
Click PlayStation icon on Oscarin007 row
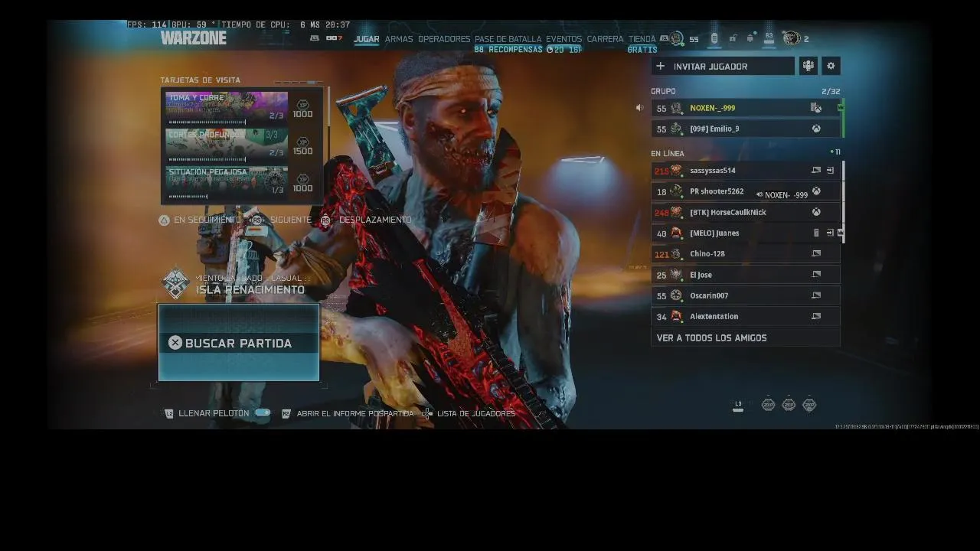pos(816,295)
